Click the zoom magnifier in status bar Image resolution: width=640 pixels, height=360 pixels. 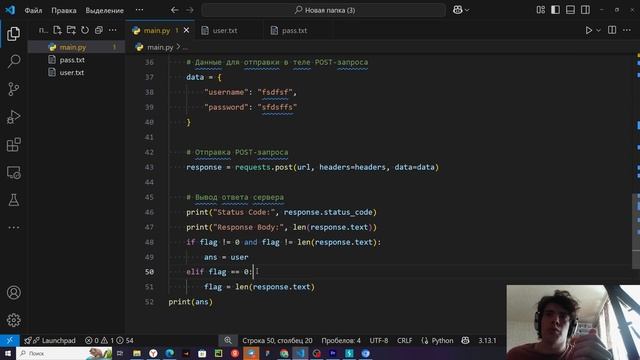[228, 340]
